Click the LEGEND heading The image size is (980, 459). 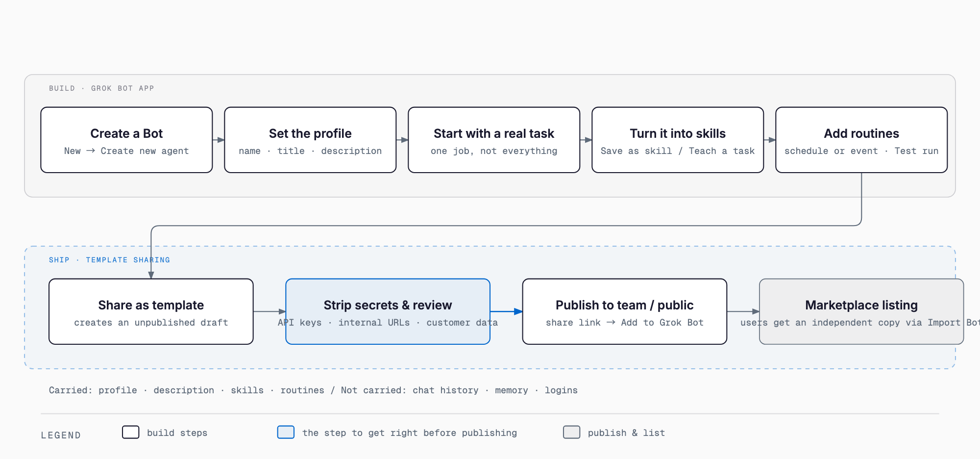(x=61, y=435)
